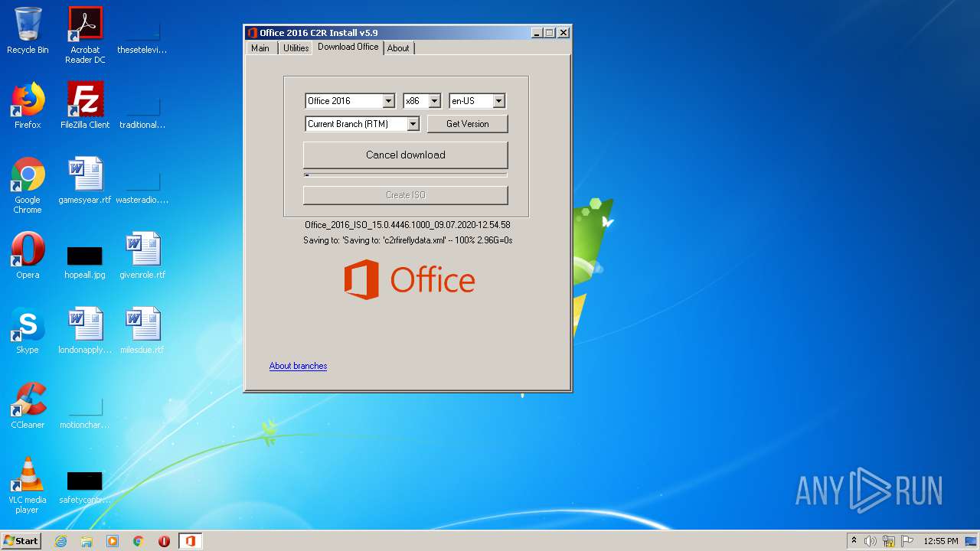Click the Show desktop button

pos(972,541)
